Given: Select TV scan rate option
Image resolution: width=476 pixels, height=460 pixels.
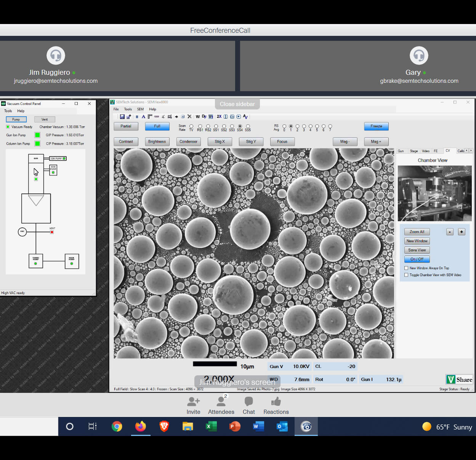Looking at the screenshot, I should 191,126.
